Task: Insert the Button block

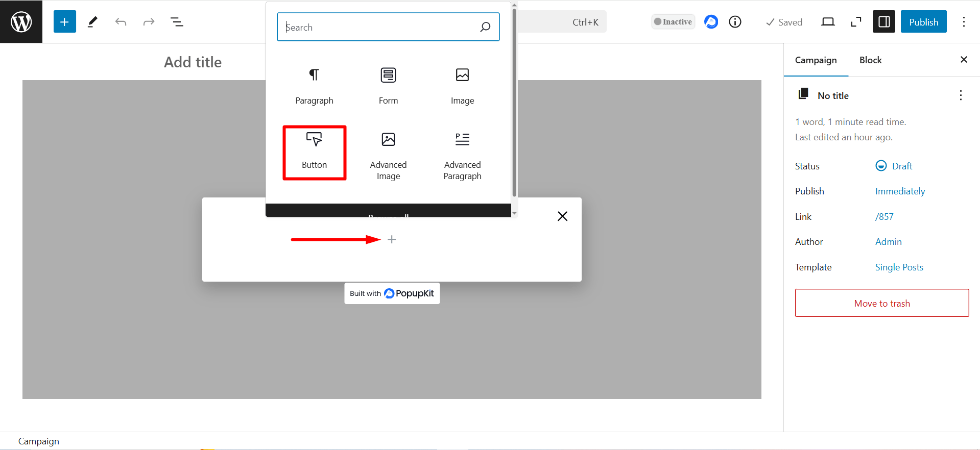Action: click(314, 152)
